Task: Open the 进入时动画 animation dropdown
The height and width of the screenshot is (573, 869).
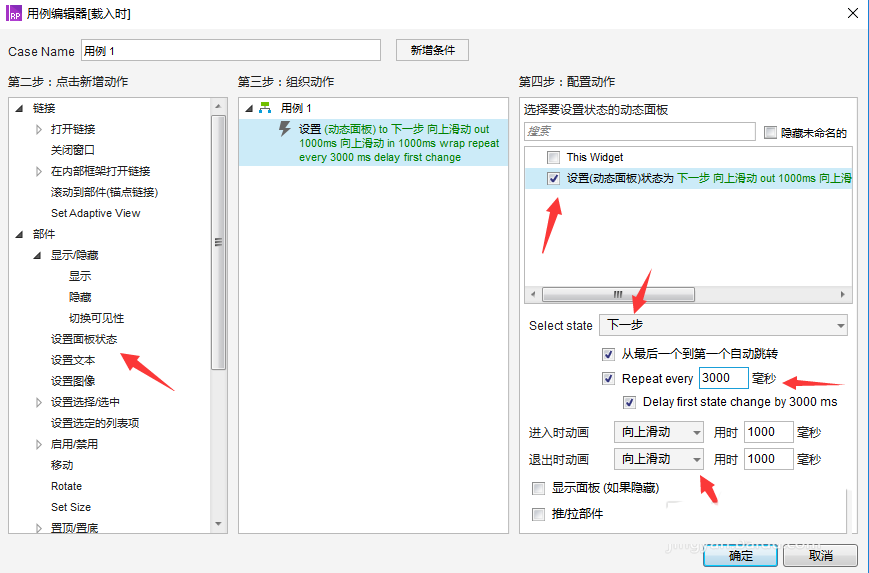Action: [x=660, y=432]
